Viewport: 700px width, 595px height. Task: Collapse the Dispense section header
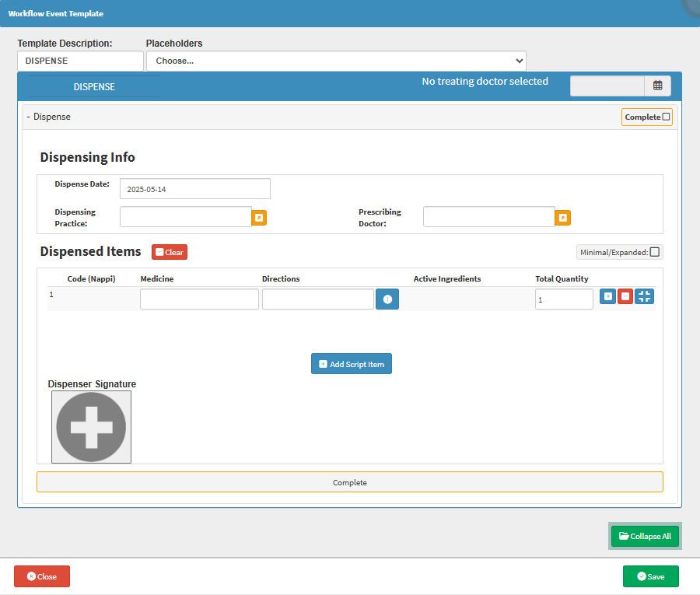pyautogui.click(x=49, y=117)
